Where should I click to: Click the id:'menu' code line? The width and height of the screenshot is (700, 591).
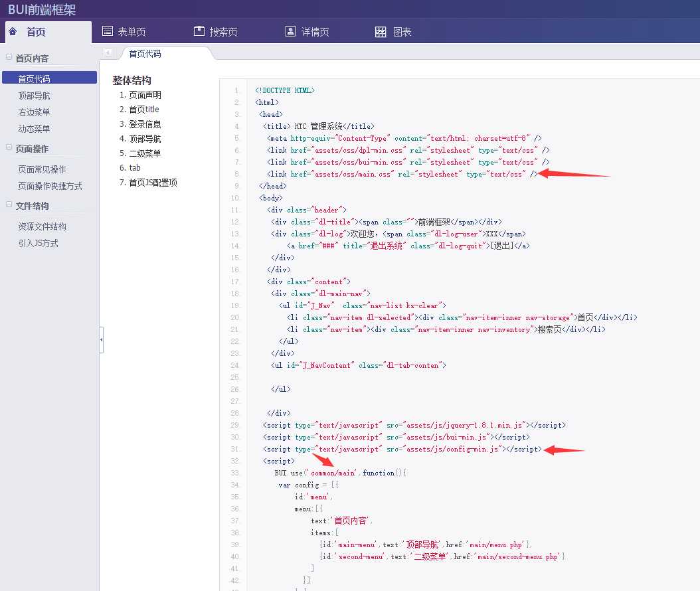point(314,497)
